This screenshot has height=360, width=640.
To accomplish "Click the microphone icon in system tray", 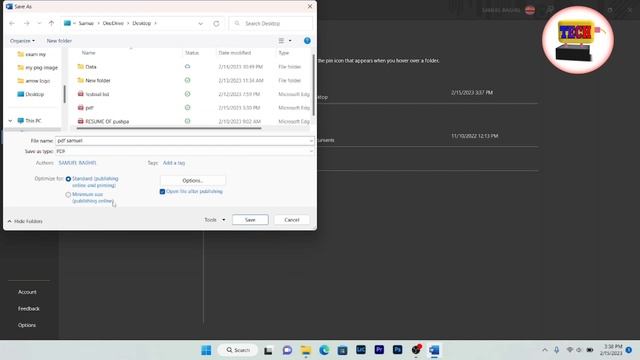I will point(556,350).
